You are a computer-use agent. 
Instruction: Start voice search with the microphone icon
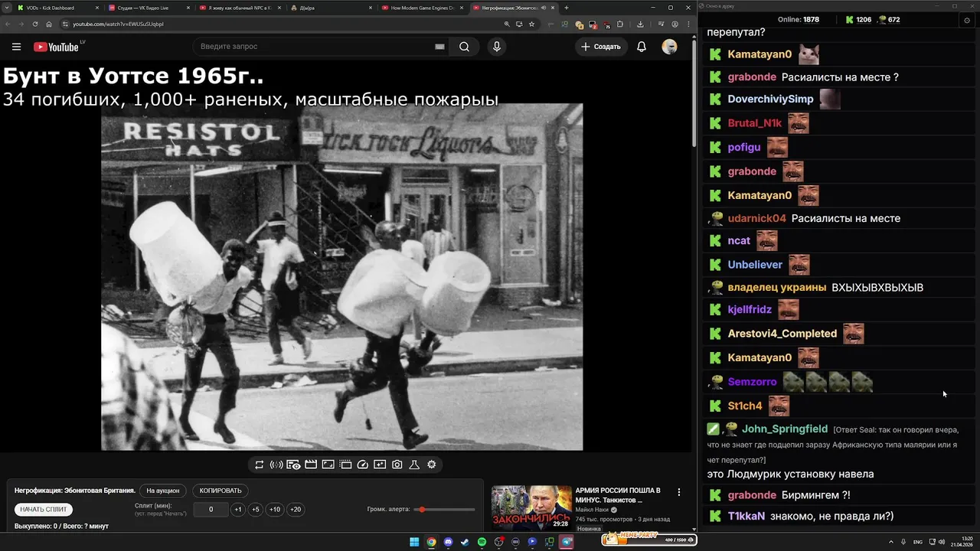click(x=497, y=47)
